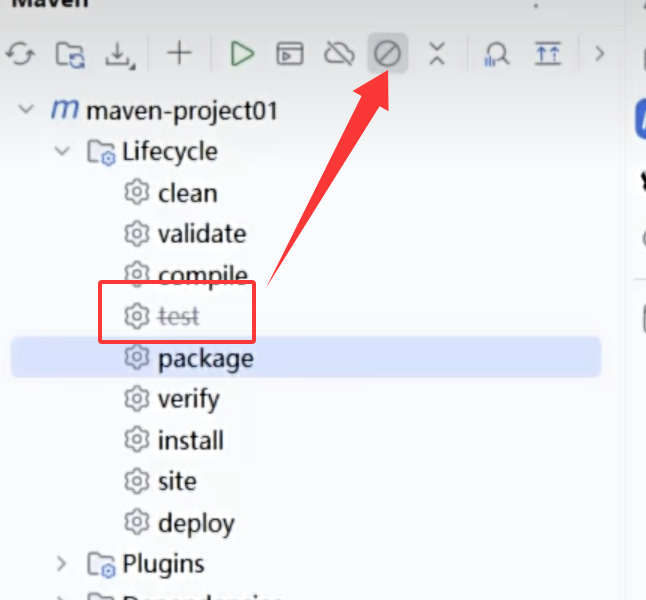646x600 pixels.
Task: Collapse the maven-project01 tree node
Action: point(26,109)
